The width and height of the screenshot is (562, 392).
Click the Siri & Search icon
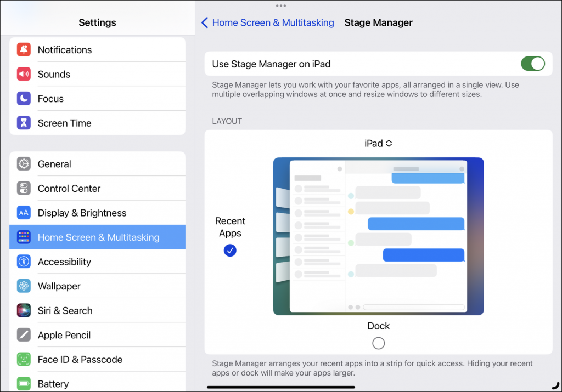[24, 310]
